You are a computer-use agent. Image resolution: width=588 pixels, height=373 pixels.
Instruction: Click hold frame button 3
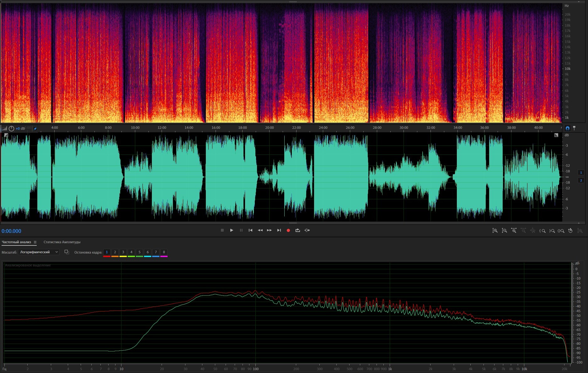coord(123,252)
